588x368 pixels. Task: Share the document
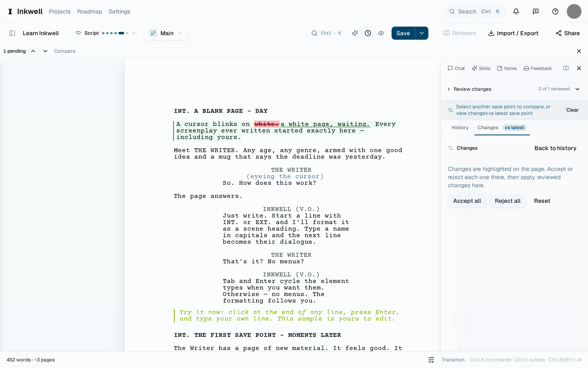[568, 33]
